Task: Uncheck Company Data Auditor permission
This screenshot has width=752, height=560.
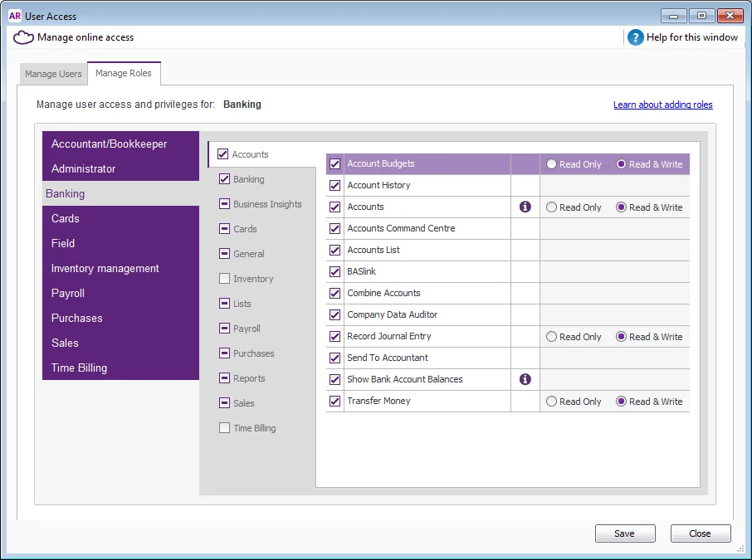Action: click(x=334, y=315)
